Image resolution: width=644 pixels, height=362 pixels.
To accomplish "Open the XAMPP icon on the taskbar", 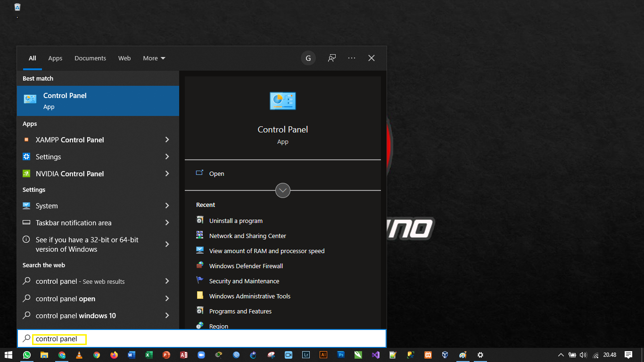I will [x=428, y=355].
